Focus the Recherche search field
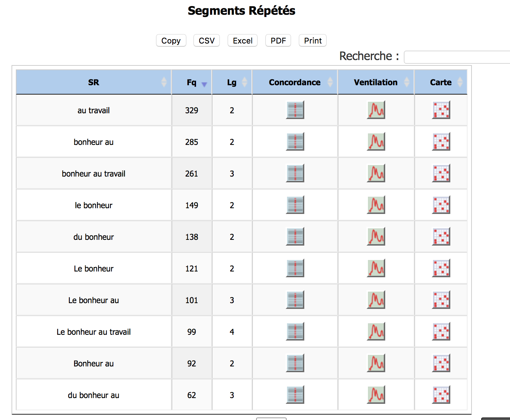 click(x=457, y=57)
